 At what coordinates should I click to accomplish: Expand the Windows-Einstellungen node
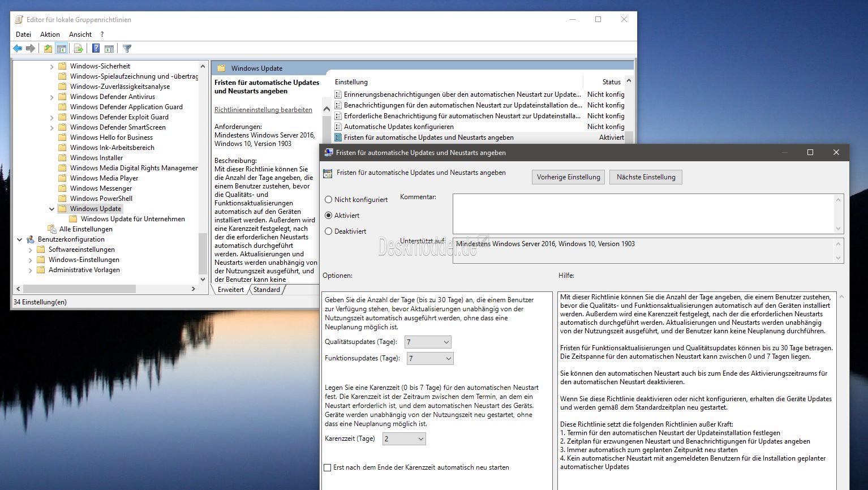point(31,260)
